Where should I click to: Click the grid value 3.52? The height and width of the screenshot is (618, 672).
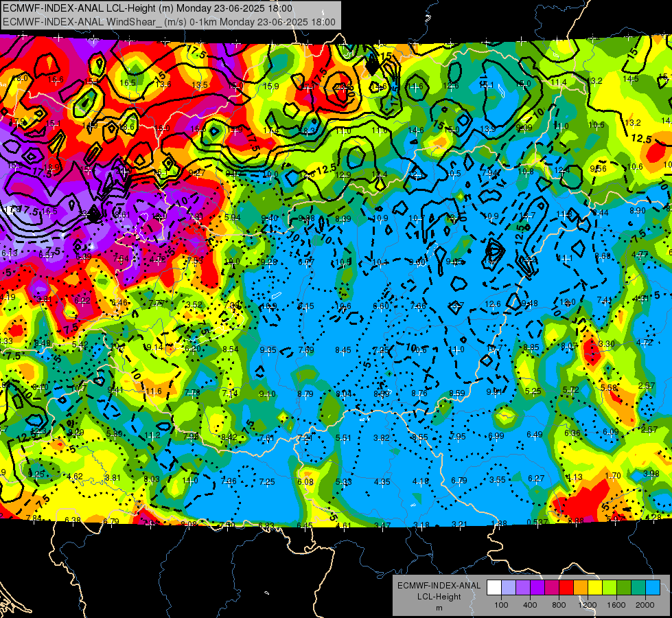(x=194, y=304)
